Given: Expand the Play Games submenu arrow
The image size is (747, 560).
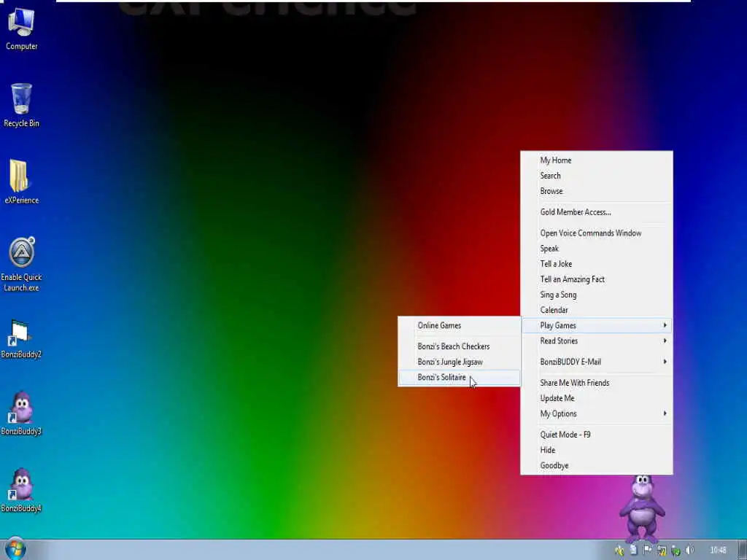Looking at the screenshot, I should (665, 325).
